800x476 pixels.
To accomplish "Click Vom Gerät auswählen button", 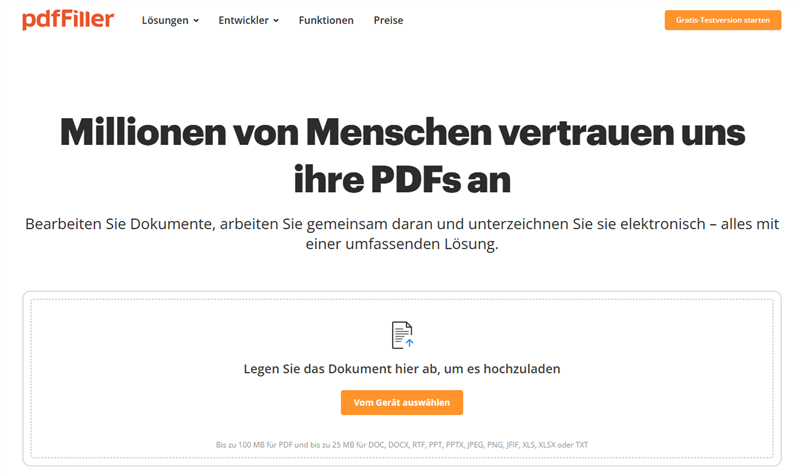I will pyautogui.click(x=402, y=403).
